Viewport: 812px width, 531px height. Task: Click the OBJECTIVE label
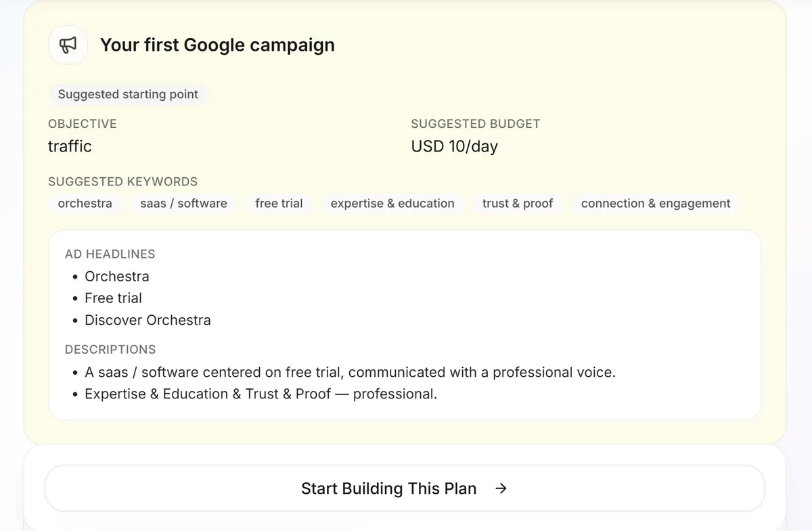coord(83,124)
